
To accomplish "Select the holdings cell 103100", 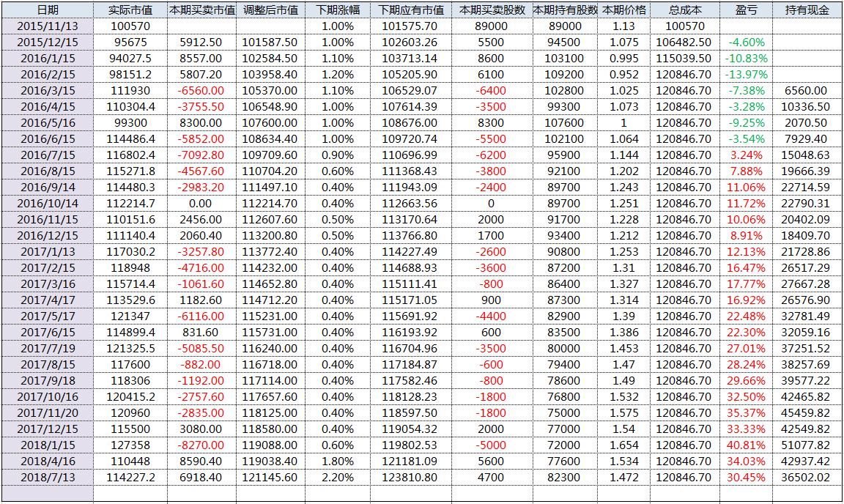I will [x=565, y=59].
